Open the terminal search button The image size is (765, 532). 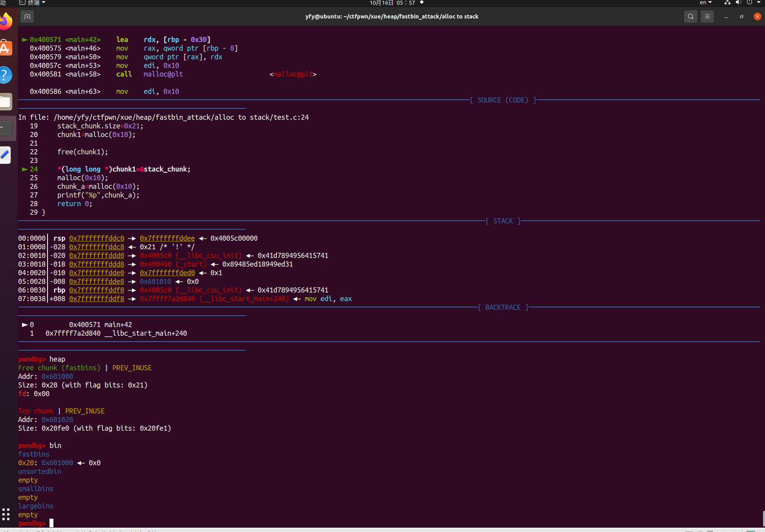click(x=690, y=16)
